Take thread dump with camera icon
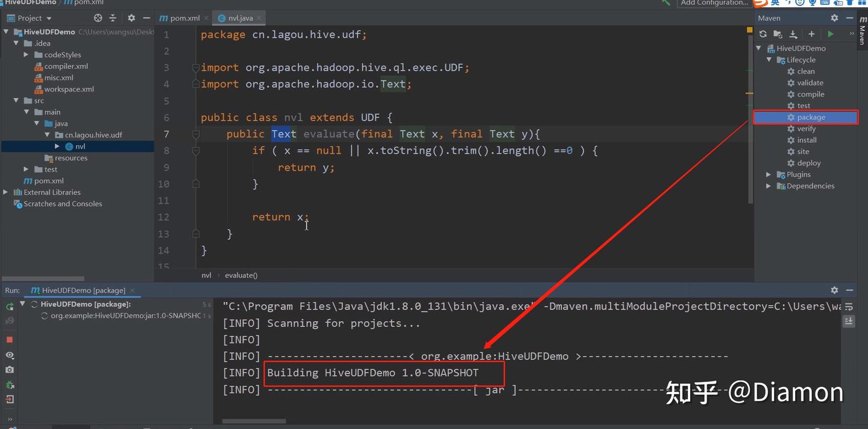This screenshot has width=868, height=429. (10, 370)
